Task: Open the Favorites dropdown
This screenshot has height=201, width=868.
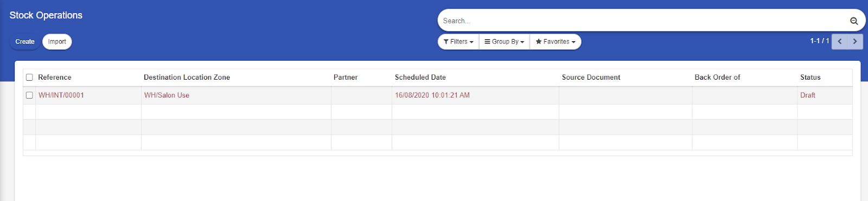Action: pyautogui.click(x=556, y=42)
